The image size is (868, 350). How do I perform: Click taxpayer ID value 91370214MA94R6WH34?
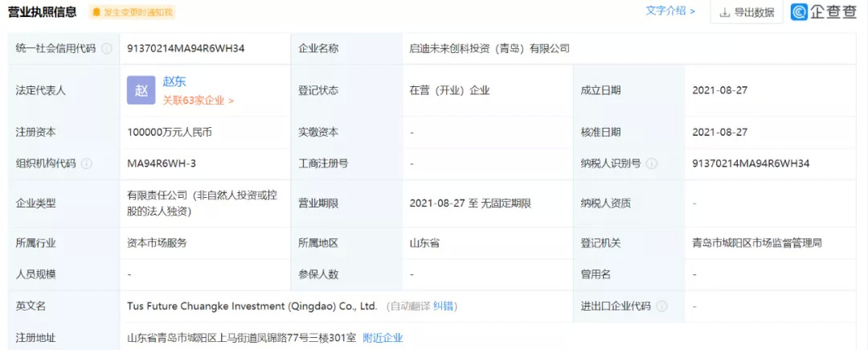751,164
